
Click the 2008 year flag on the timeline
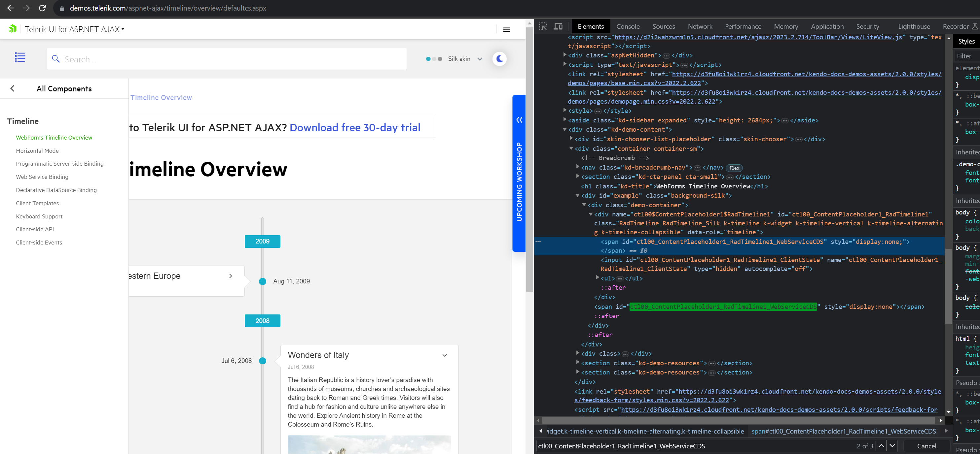pyautogui.click(x=262, y=321)
